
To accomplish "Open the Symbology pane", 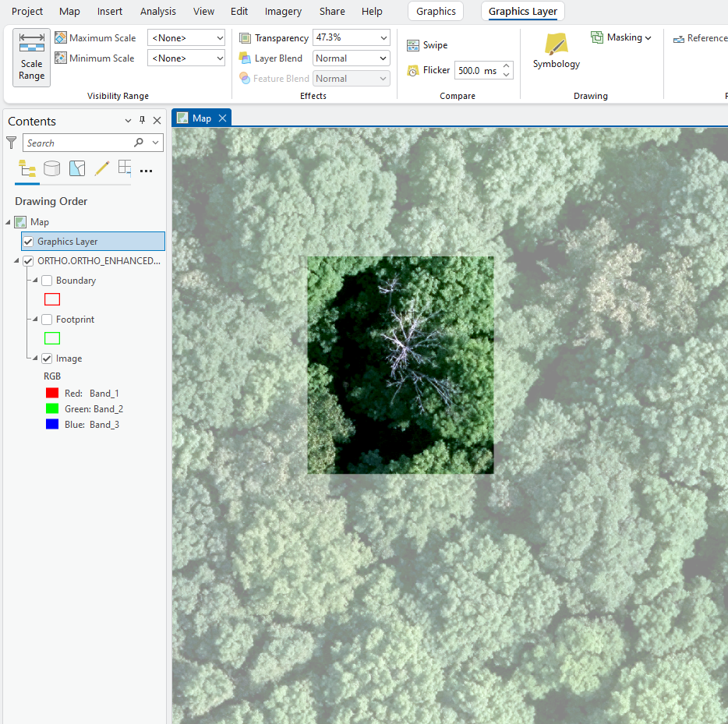I will tap(557, 51).
